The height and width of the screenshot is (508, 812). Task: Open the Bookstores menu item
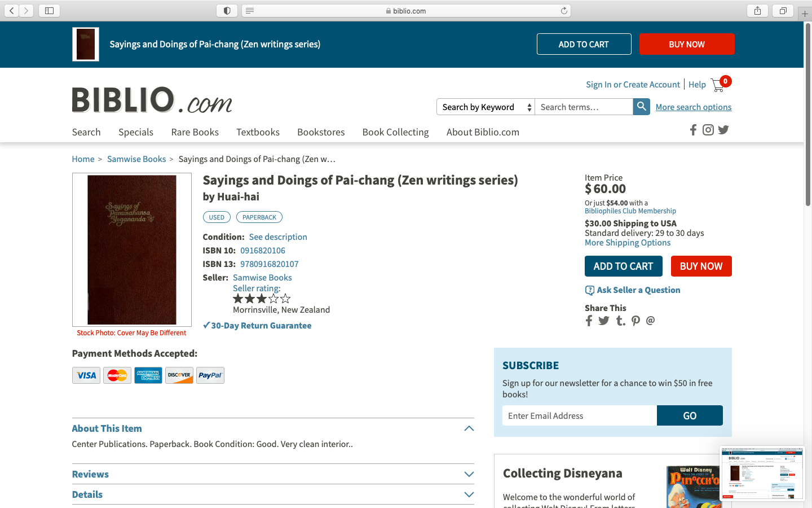pyautogui.click(x=321, y=132)
